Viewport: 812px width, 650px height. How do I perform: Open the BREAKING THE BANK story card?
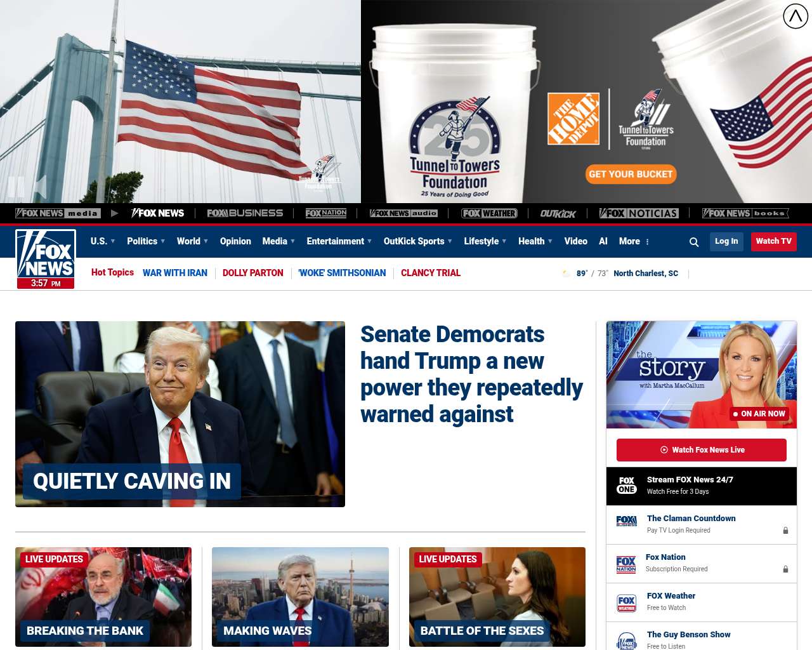(103, 597)
